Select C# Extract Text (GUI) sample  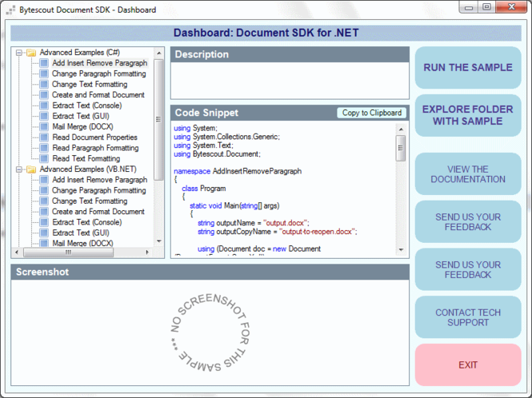pyautogui.click(x=81, y=116)
